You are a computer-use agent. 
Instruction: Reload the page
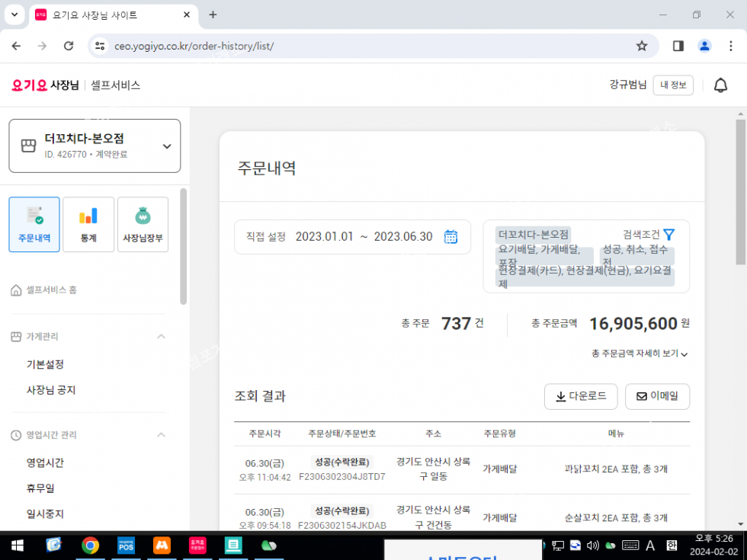[x=69, y=46]
